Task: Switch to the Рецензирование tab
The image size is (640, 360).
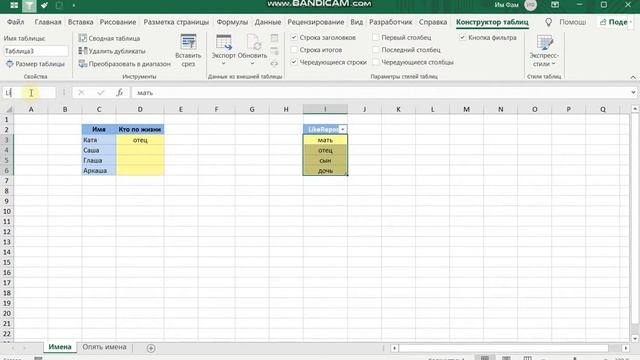Action: 316,22
